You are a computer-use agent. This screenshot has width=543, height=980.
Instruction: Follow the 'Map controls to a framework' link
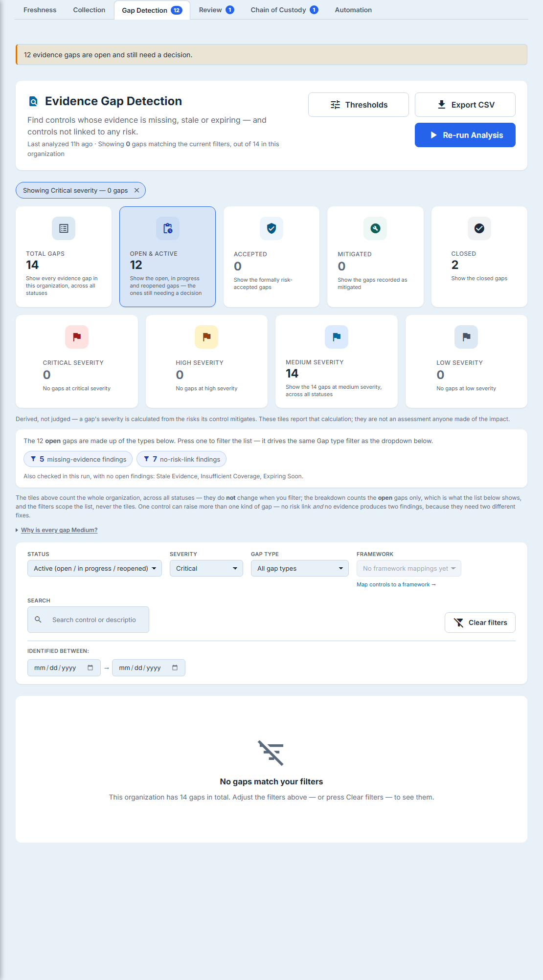(x=396, y=584)
